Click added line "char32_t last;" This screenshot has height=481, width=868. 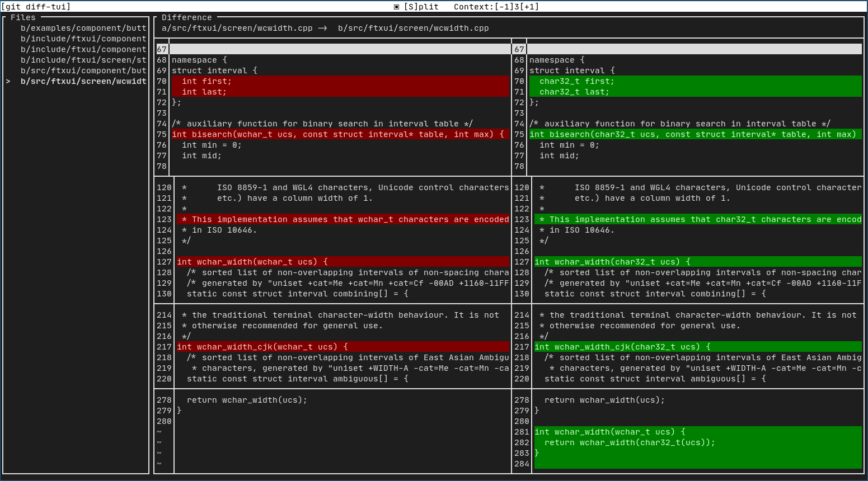pos(696,92)
